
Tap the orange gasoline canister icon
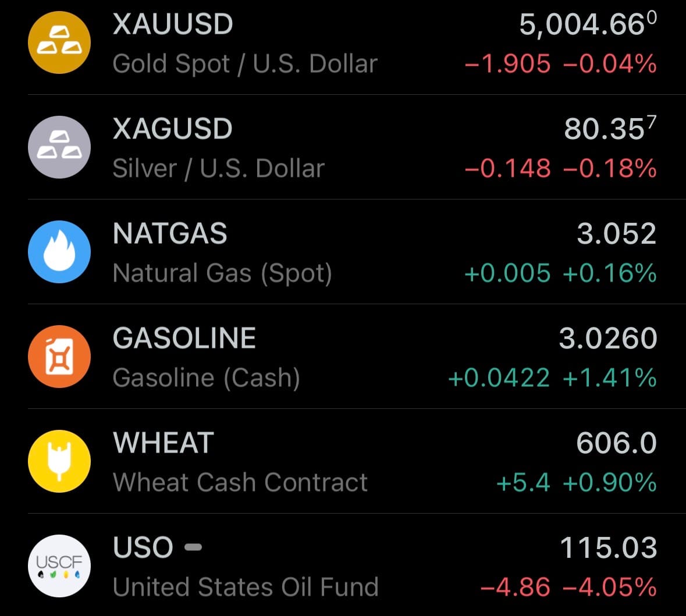pyautogui.click(x=59, y=357)
